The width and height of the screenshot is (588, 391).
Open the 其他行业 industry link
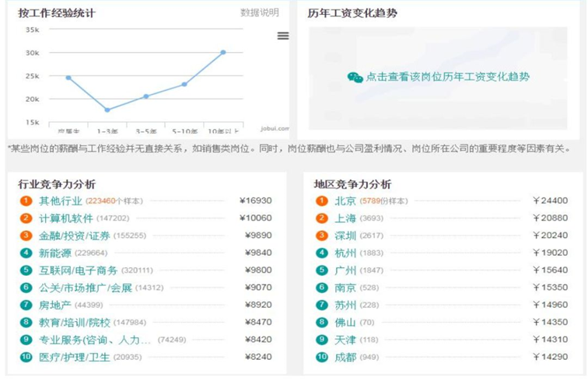(61, 201)
